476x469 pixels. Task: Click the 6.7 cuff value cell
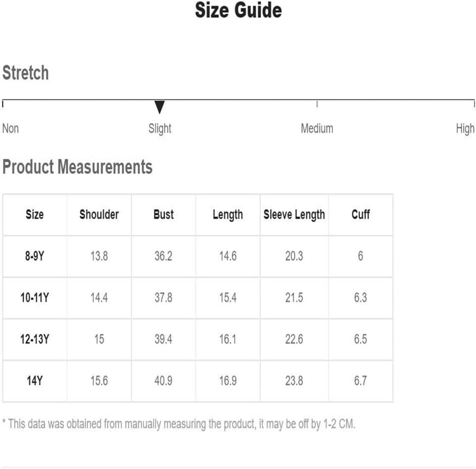361,381
